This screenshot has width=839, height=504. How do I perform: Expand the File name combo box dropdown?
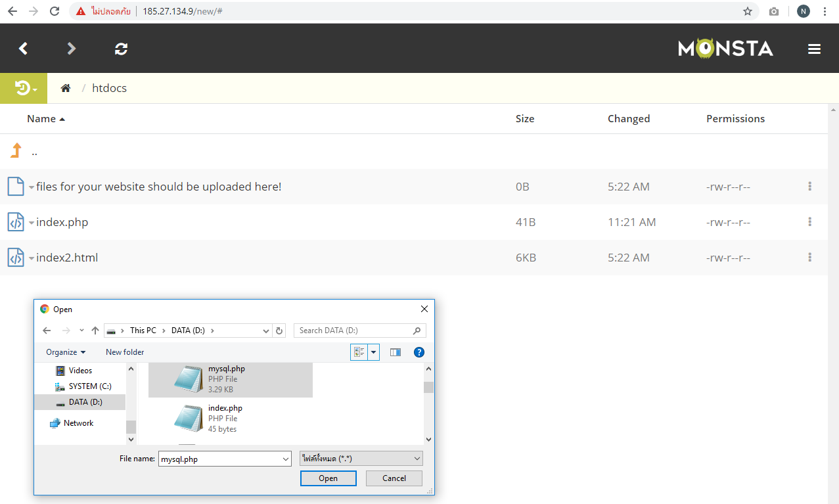285,459
